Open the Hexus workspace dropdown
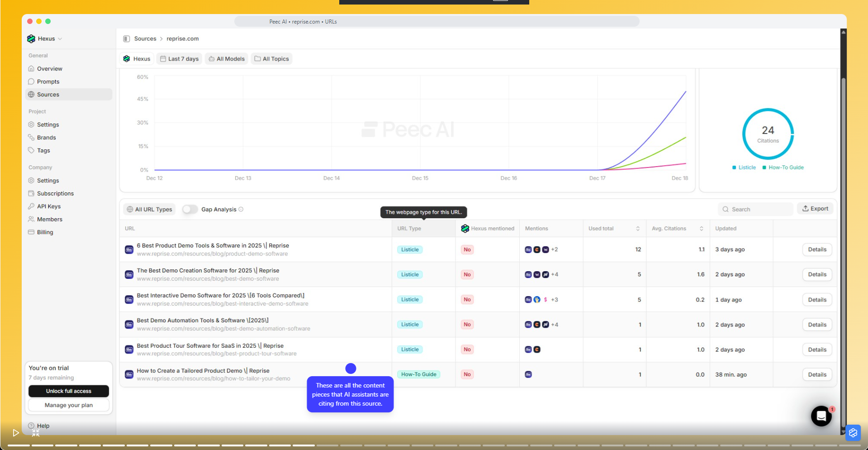 pyautogui.click(x=44, y=38)
